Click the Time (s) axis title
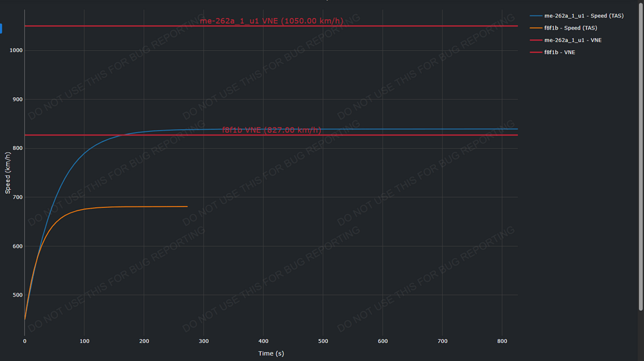Viewport: 644px width, 361px height. click(271, 353)
